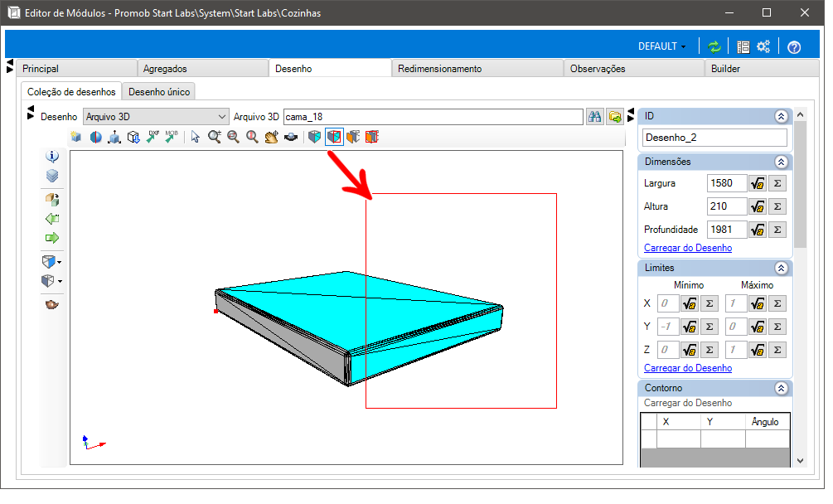The width and height of the screenshot is (833, 504).
Task: Toggle the cube with red box icon
Action: click(x=334, y=137)
